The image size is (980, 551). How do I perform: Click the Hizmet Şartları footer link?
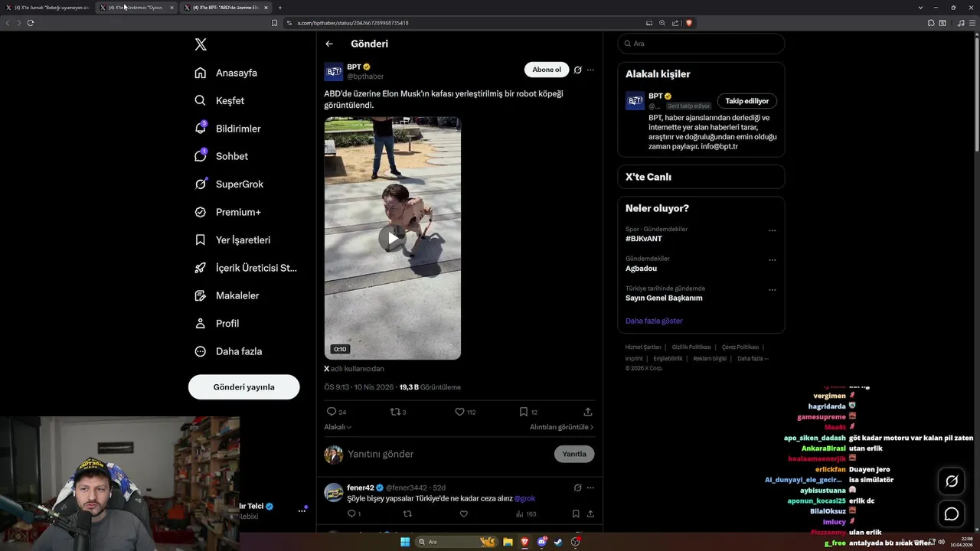643,347
